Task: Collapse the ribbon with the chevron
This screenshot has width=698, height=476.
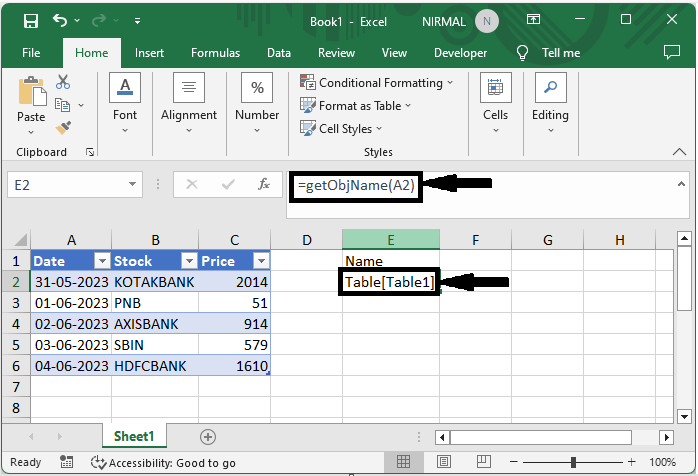Action: tap(679, 152)
